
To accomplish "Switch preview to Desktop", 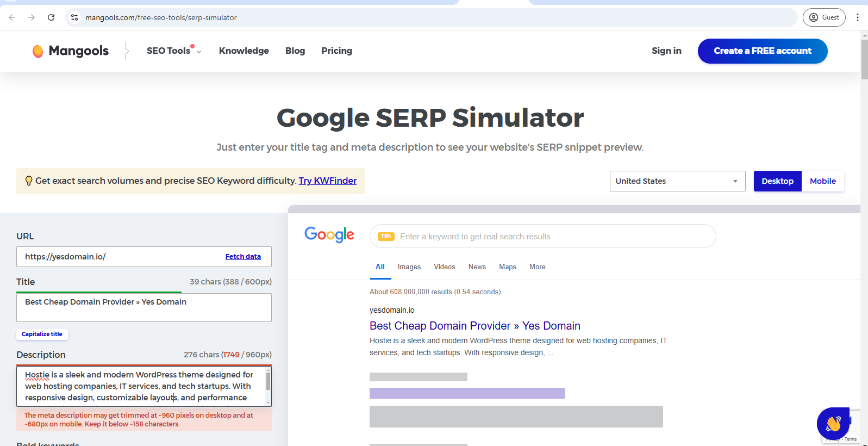I will pos(777,181).
